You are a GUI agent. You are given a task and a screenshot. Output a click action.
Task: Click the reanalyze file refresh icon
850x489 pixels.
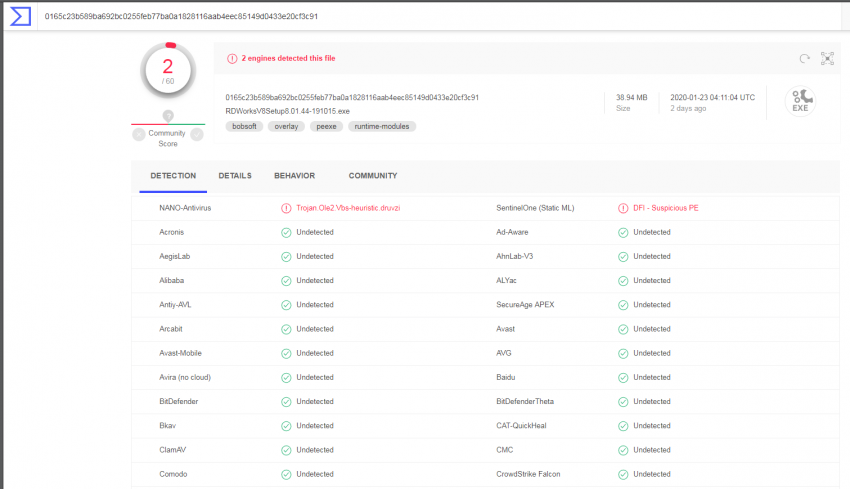click(x=804, y=59)
